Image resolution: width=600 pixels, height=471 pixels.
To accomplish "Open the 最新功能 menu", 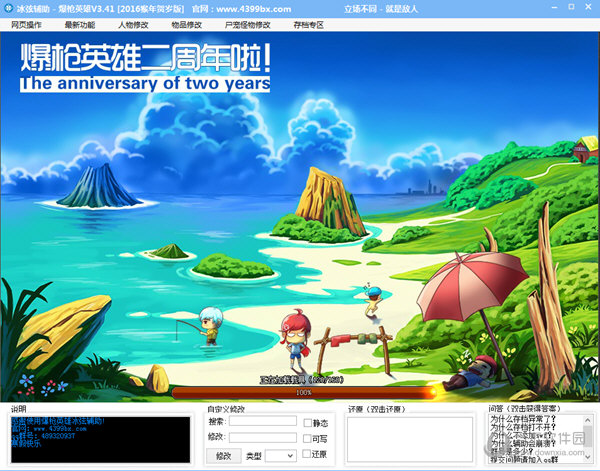I will pos(80,25).
